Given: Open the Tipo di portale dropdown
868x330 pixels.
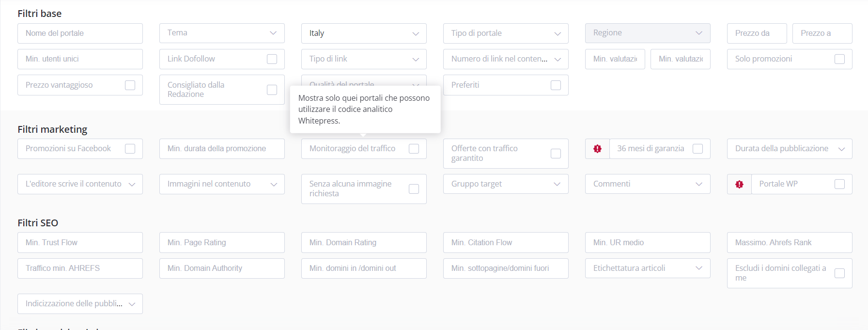Looking at the screenshot, I should tap(506, 33).
